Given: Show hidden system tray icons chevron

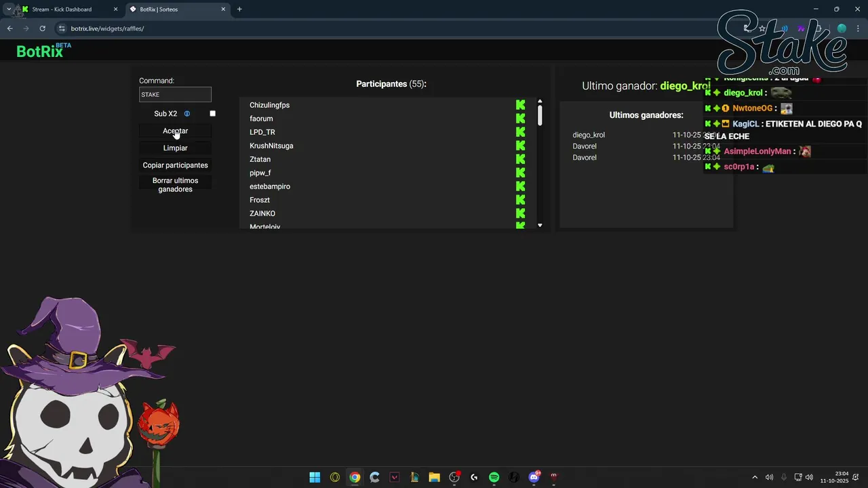Looking at the screenshot, I should pyautogui.click(x=755, y=477).
